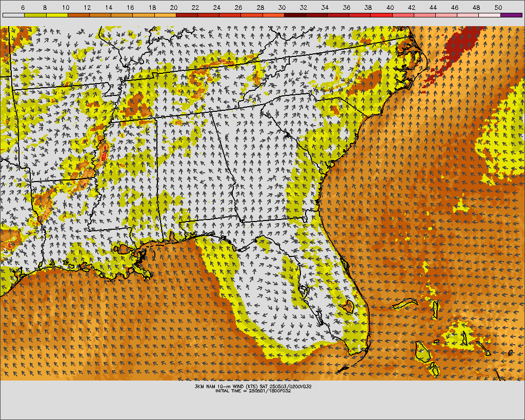Viewport: 525px width, 420px height.
Task: Select the legend number "28"
Action: (x=260, y=8)
